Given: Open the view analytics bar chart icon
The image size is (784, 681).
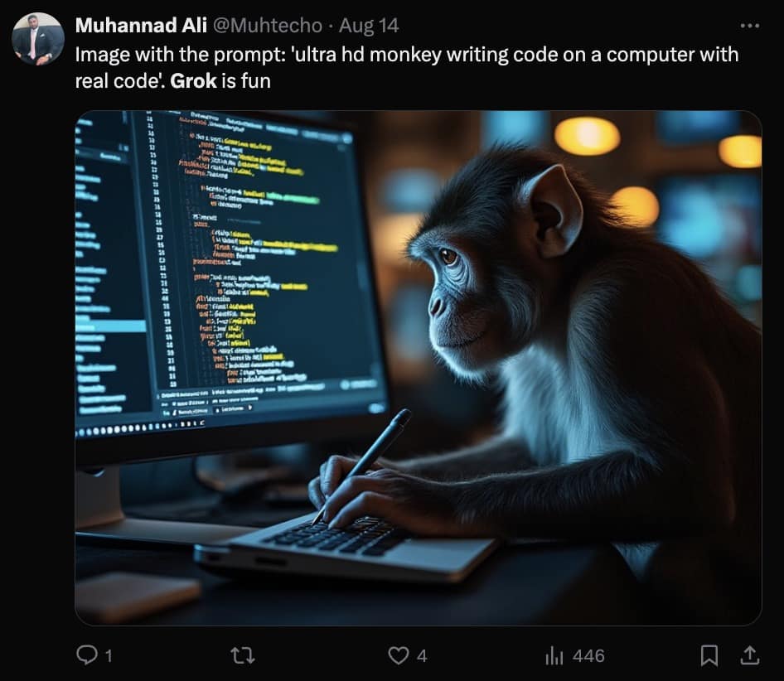Looking at the screenshot, I should (554, 655).
